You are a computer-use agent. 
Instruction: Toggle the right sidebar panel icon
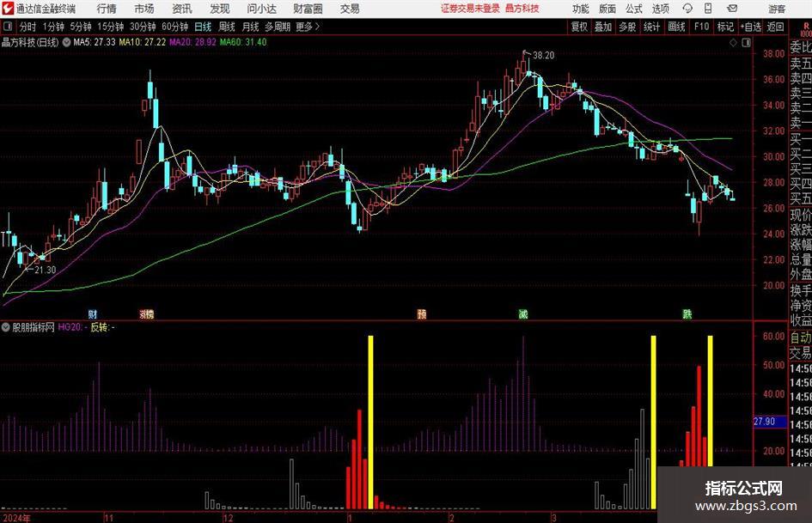click(x=746, y=43)
